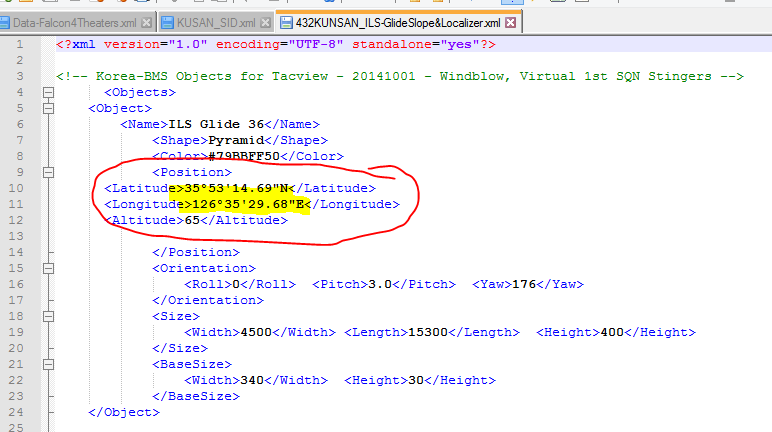Screen dimensions: 772x432
Task: Click the Color value #79BBFF50
Action: [x=244, y=156]
